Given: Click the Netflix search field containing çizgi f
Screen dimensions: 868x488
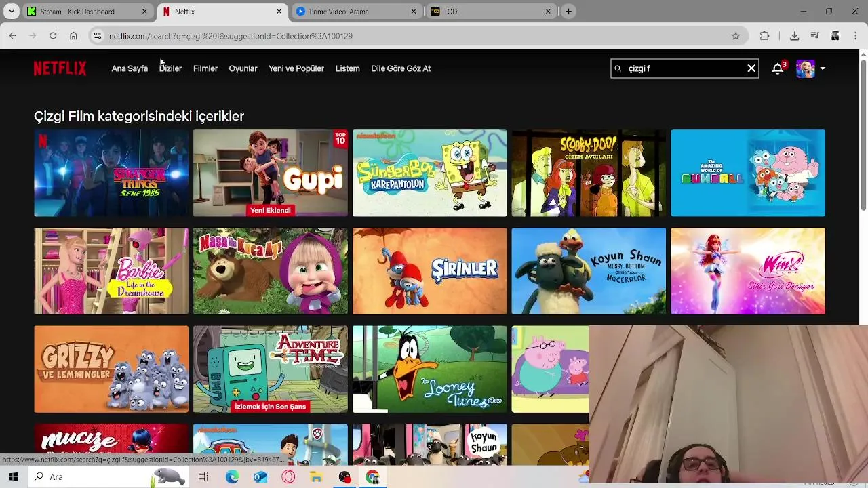Looking at the screenshot, I should (685, 68).
